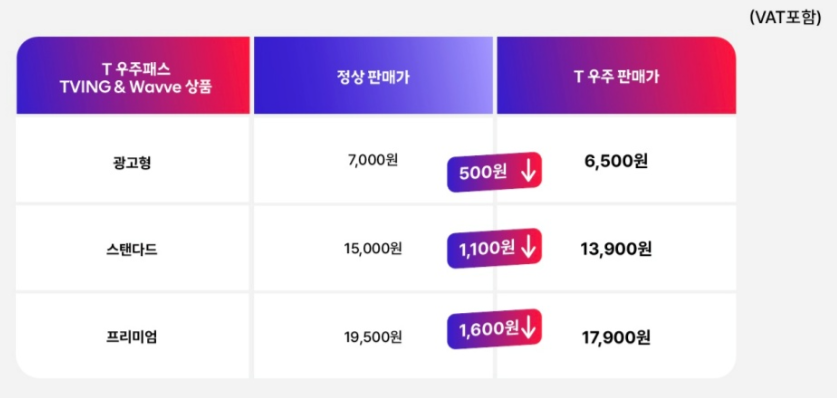Click the 15,000원 regular price

[373, 249]
